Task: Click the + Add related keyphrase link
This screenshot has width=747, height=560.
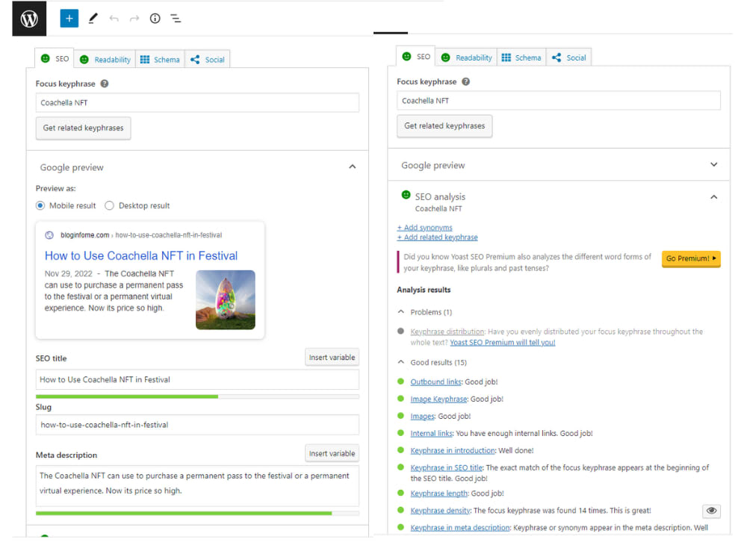Action: pyautogui.click(x=437, y=237)
